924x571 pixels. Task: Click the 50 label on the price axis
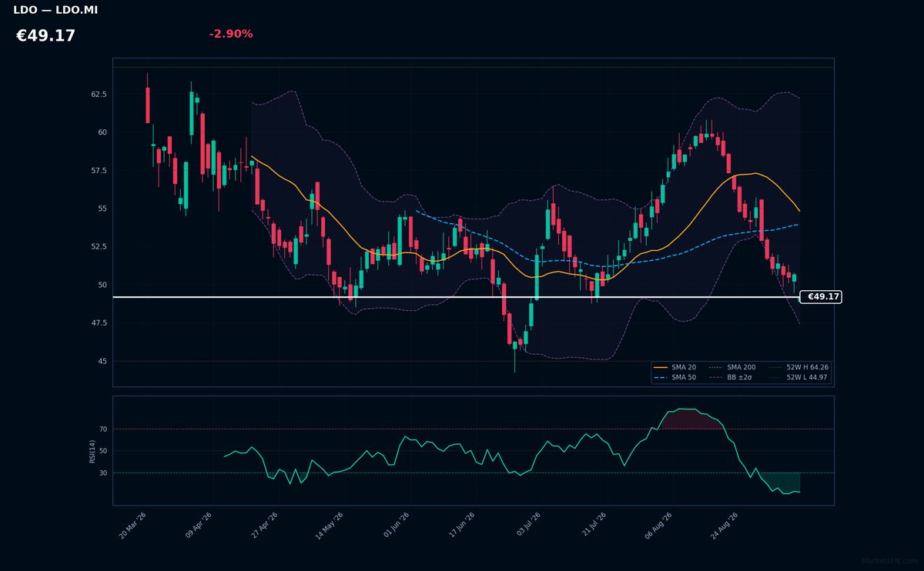102,285
